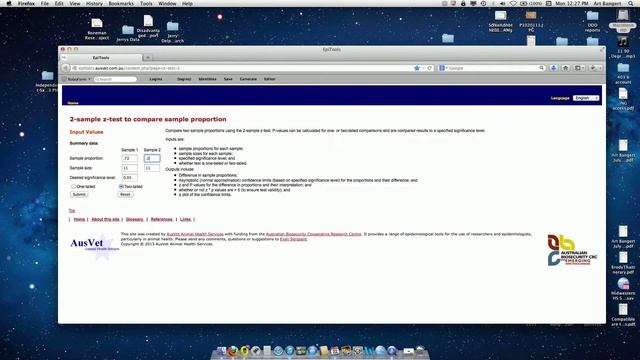Click the RoboForm Identities button

[x=207, y=79]
